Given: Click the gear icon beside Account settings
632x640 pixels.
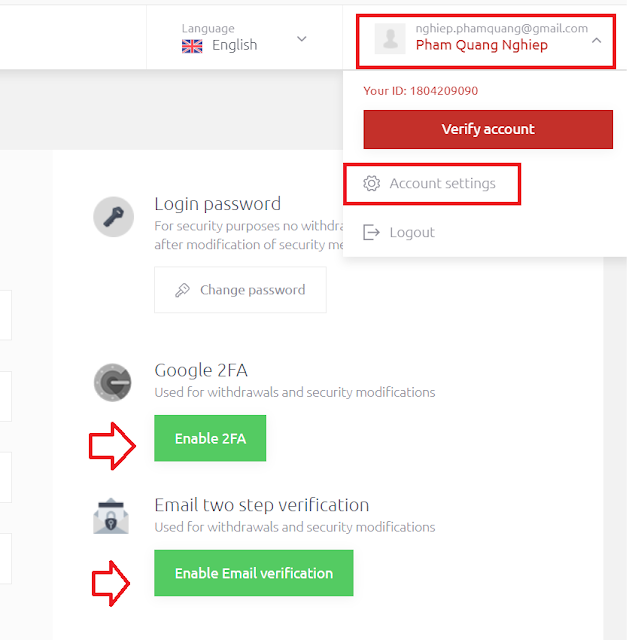Looking at the screenshot, I should 371,183.
